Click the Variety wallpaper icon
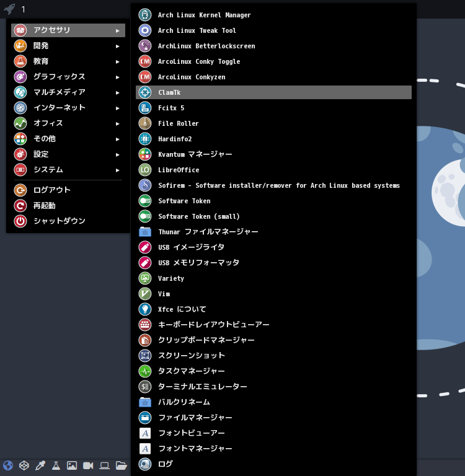The height and width of the screenshot is (476, 465). coord(144,278)
